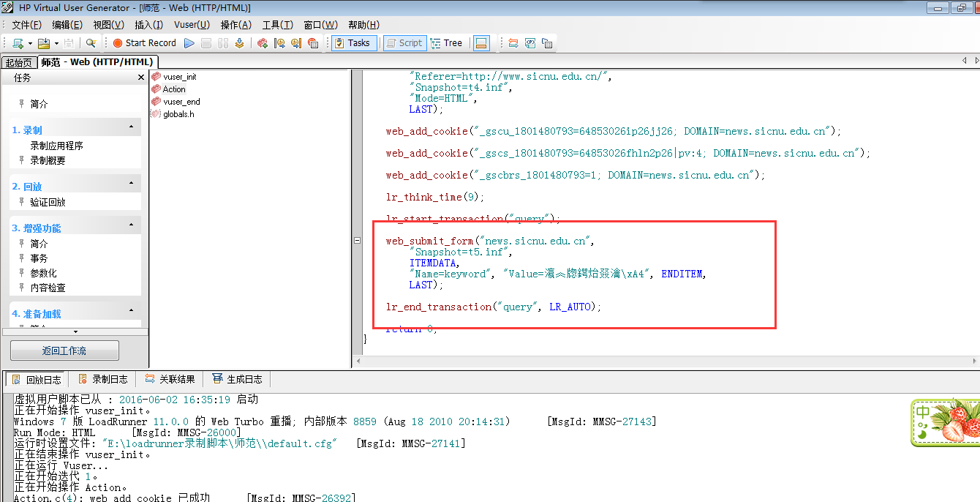Screen dimensions: 980x502
Task: Open 验证回放 task link
Action: point(48,202)
